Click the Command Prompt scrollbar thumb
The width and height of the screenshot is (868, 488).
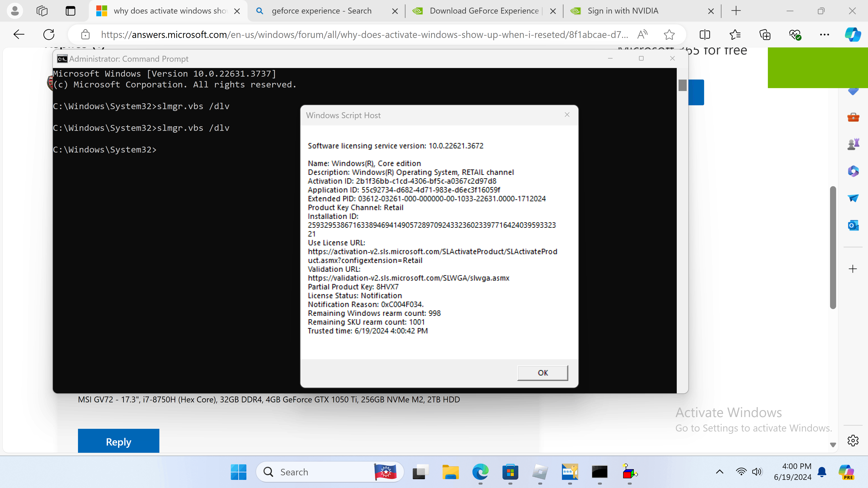tap(682, 85)
